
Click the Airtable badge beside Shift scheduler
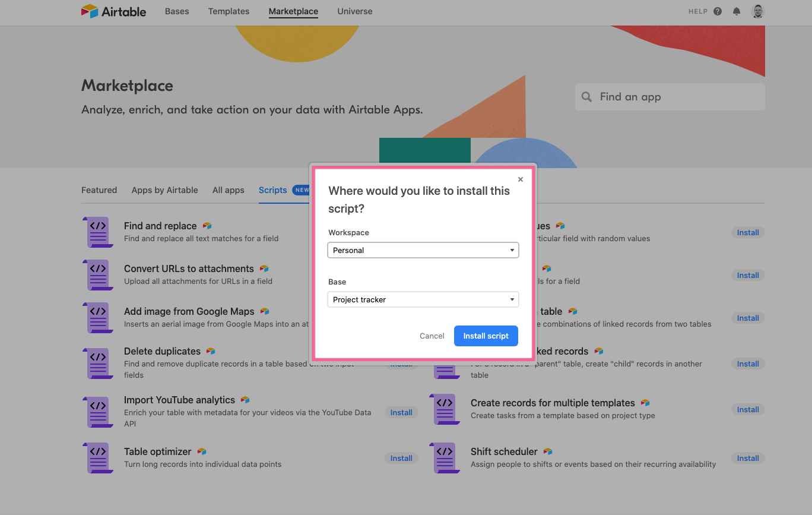[x=548, y=451]
